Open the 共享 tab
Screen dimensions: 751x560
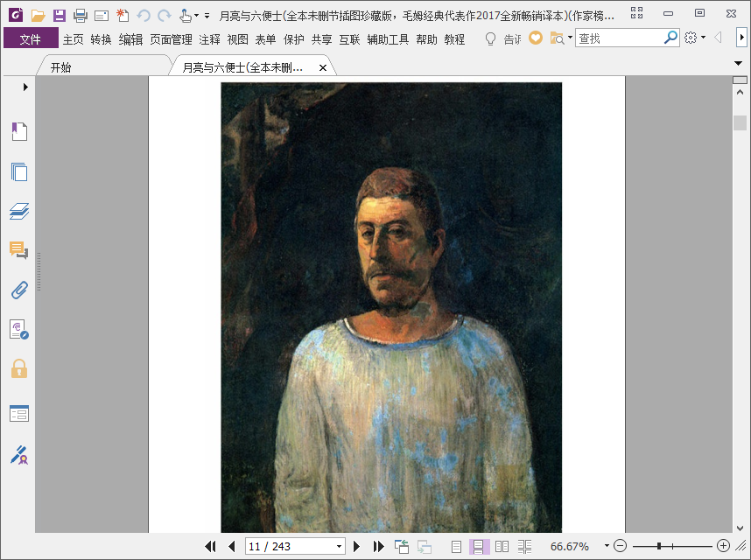[321, 39]
